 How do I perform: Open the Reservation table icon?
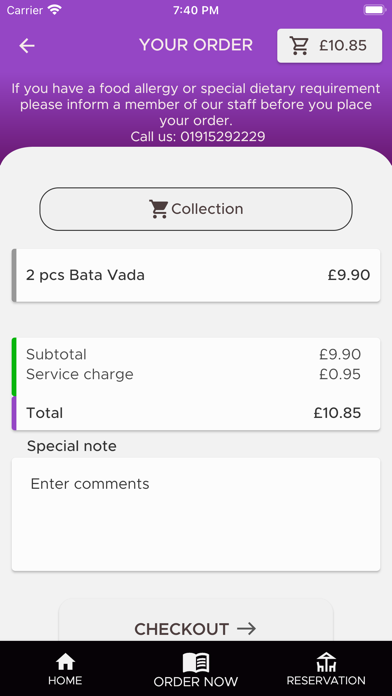pos(326,662)
